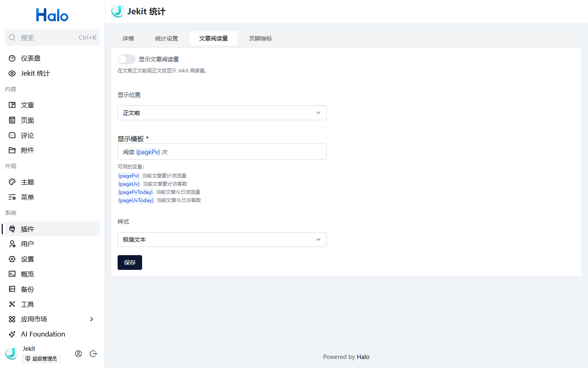Click the search magnifier icon
588x368 pixels.
click(x=12, y=38)
